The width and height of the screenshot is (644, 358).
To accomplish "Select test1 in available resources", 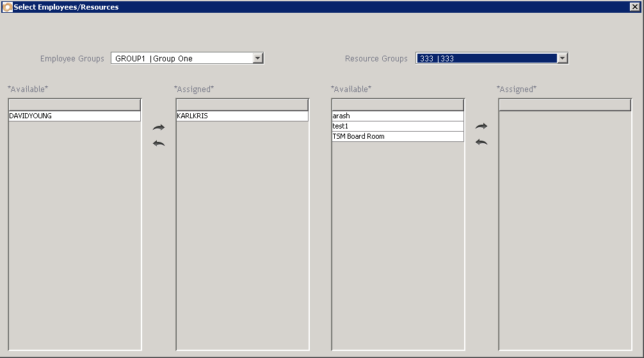I will click(x=397, y=127).
